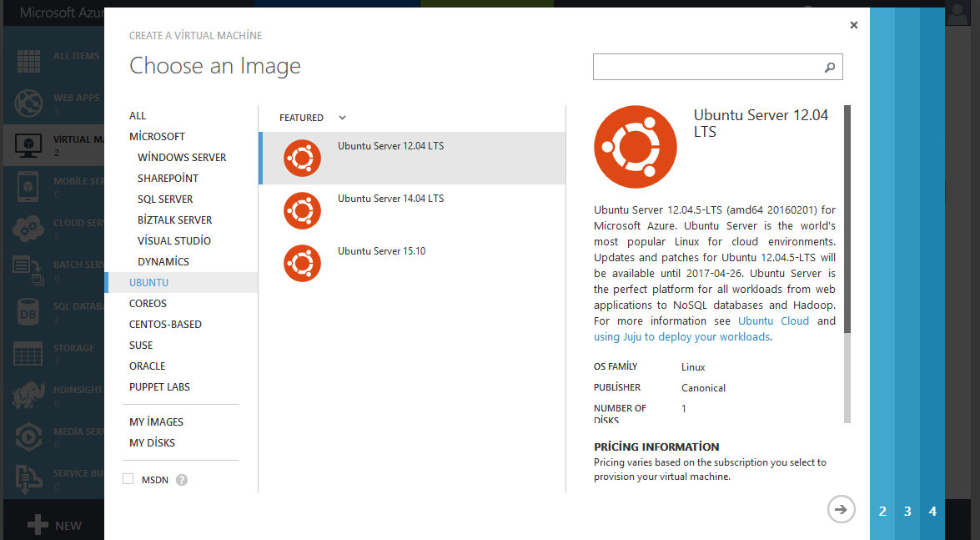Open My Disks list
The width and height of the screenshot is (980, 540).
click(152, 442)
